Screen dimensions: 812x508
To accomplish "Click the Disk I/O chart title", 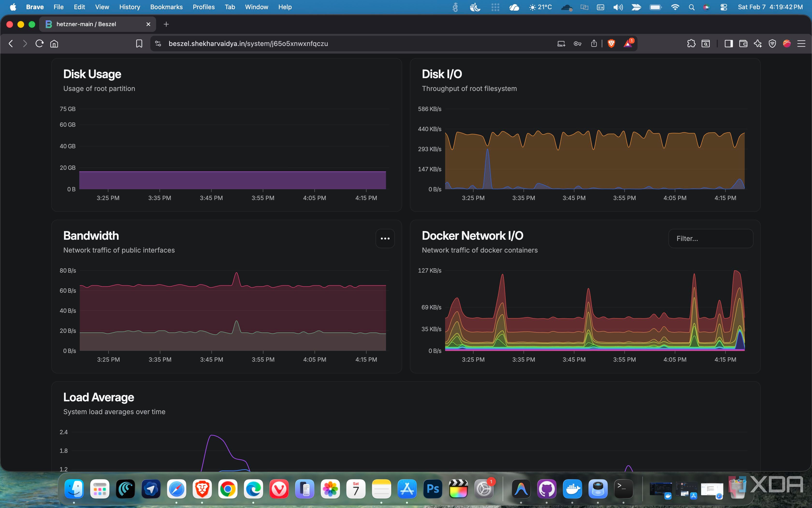I will coord(442,74).
